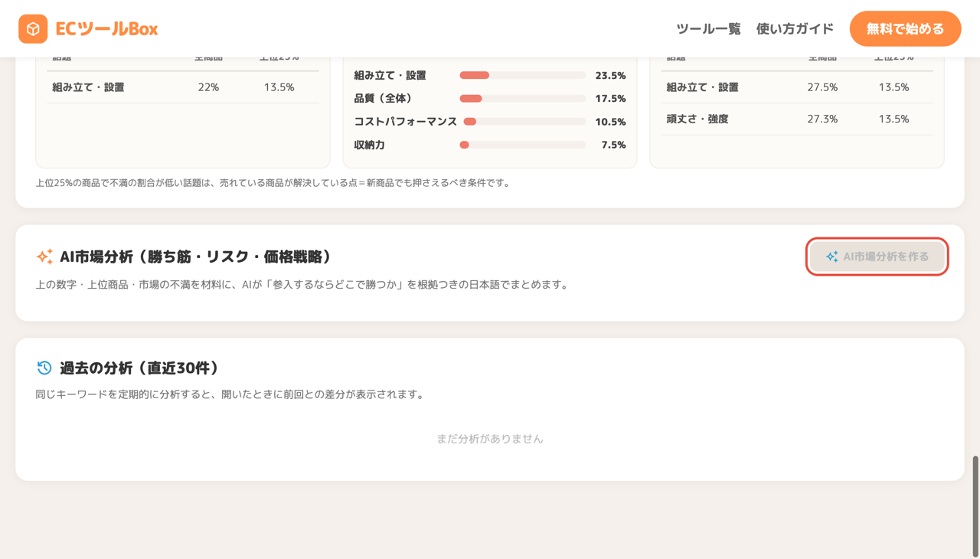Click the ECツールBox orange cube logo icon
Viewport: 980px width, 559px height.
(x=33, y=29)
